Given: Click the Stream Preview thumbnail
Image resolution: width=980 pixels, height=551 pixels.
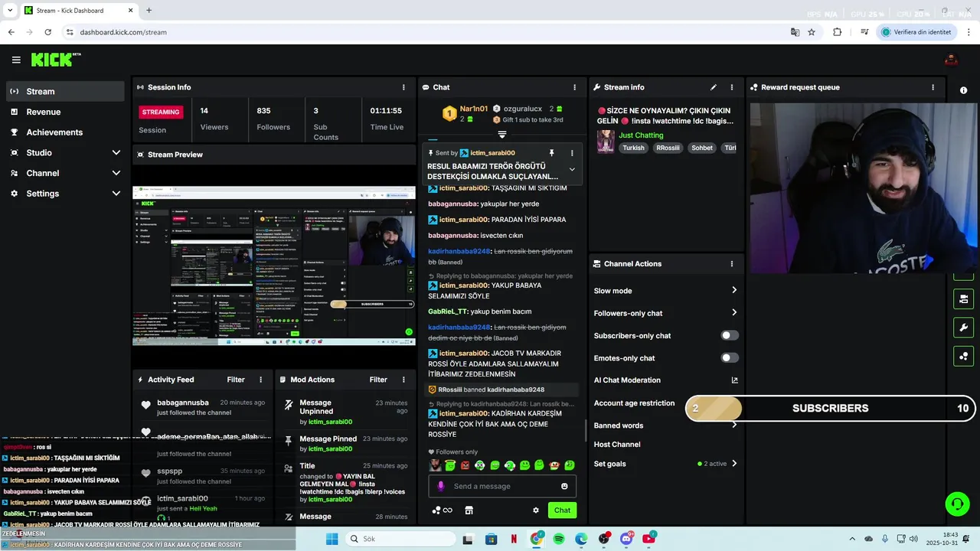Looking at the screenshot, I should pyautogui.click(x=274, y=266).
